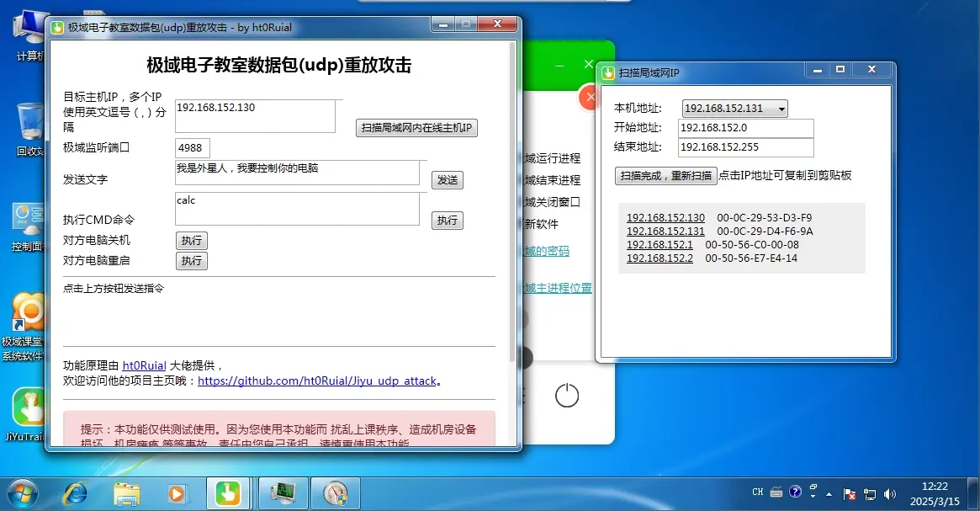Run the CMD command with 执行 button

[x=448, y=221]
